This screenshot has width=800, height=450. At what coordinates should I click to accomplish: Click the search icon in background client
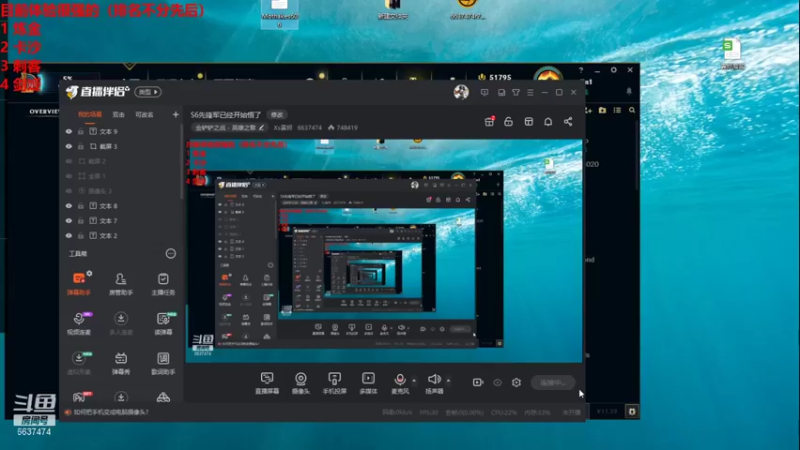point(632,110)
